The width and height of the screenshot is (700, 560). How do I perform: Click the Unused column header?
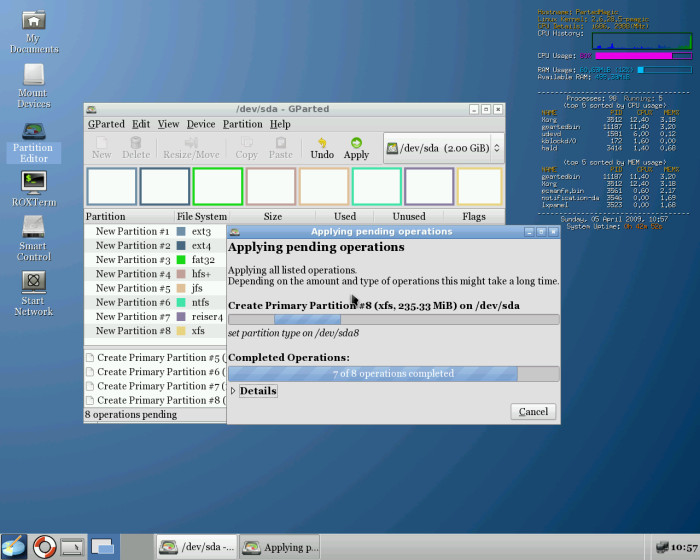pyautogui.click(x=409, y=217)
